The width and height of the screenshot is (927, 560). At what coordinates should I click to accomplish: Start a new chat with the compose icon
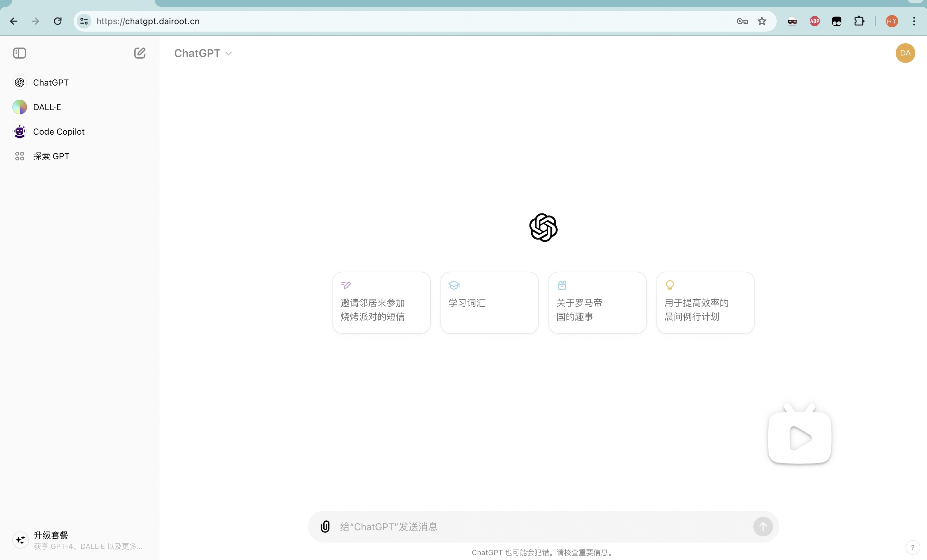pos(140,53)
